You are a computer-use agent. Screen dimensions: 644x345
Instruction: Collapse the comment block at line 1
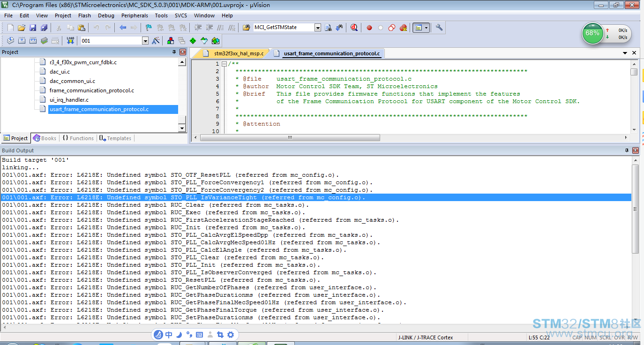(224, 64)
